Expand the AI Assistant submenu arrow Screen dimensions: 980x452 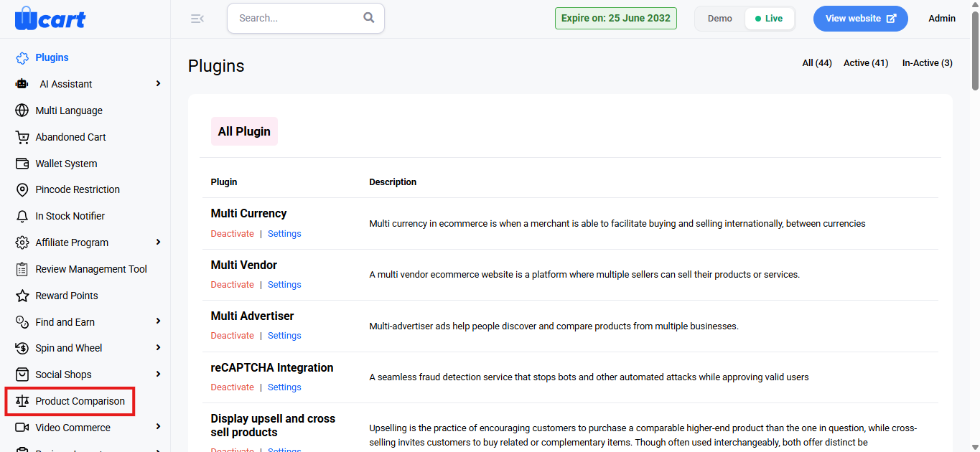point(158,84)
